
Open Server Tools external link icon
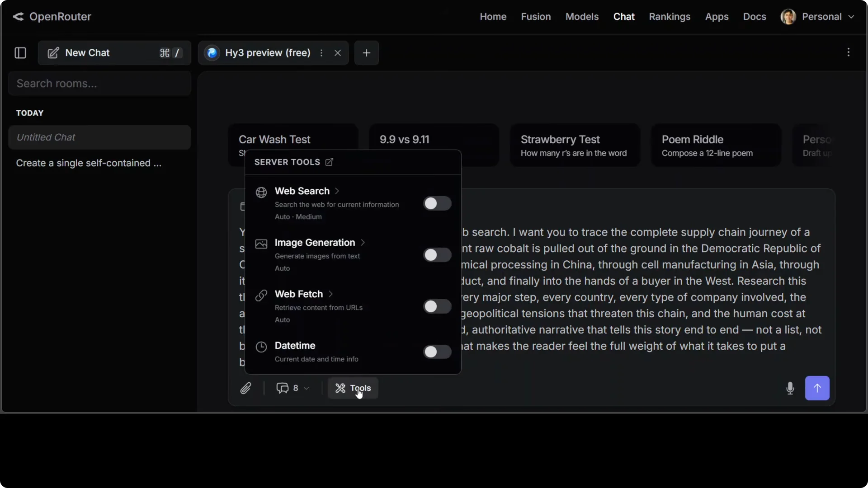coord(329,162)
